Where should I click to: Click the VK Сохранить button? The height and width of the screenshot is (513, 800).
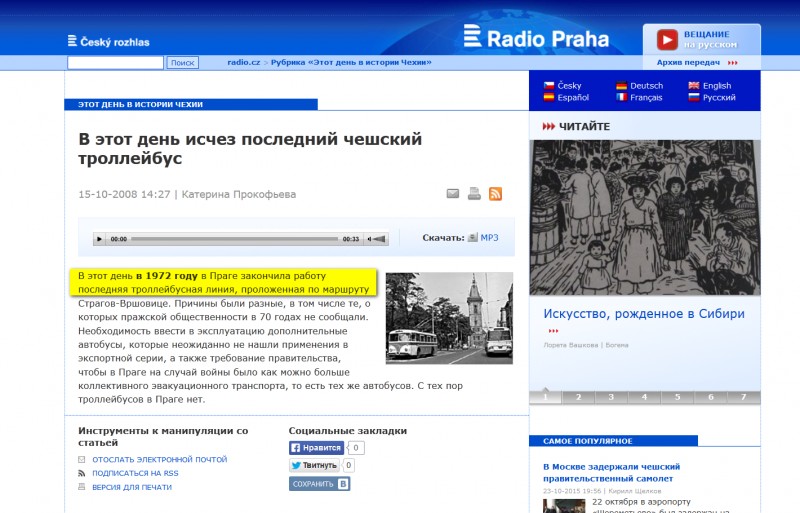click(319, 484)
